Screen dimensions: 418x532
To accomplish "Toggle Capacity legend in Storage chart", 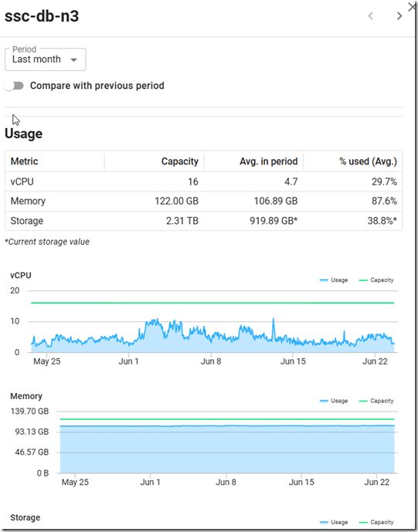I will pyautogui.click(x=376, y=522).
